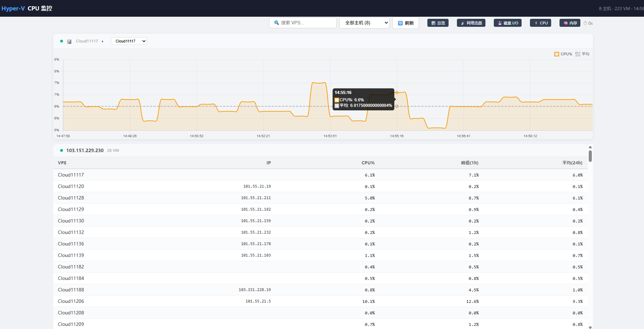644x329 pixels.
Task: Select the Cloud11208 row name
Action: point(71,313)
